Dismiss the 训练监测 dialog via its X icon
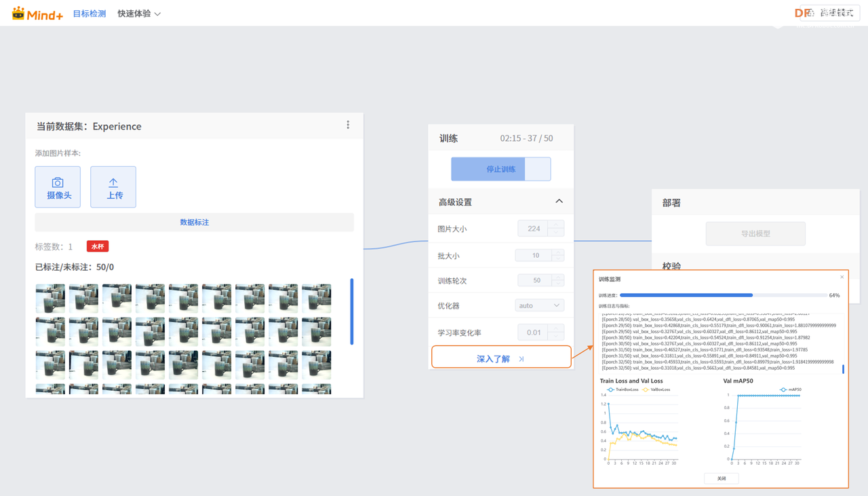The image size is (868, 496). point(842,277)
